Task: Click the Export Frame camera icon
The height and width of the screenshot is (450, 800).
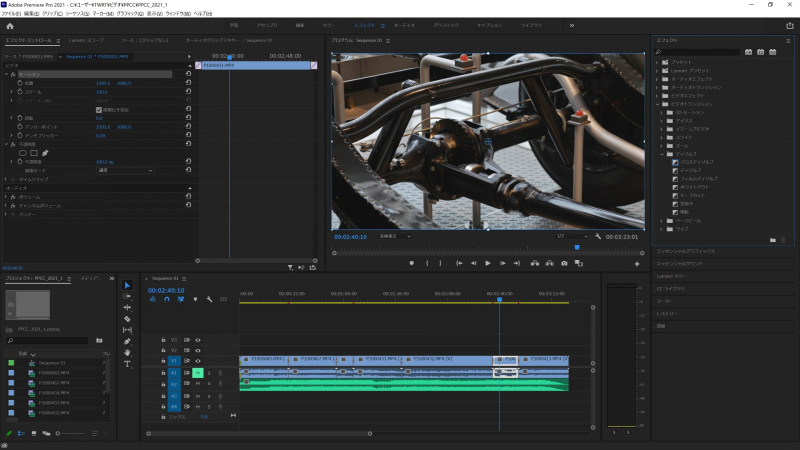Action: (x=564, y=263)
